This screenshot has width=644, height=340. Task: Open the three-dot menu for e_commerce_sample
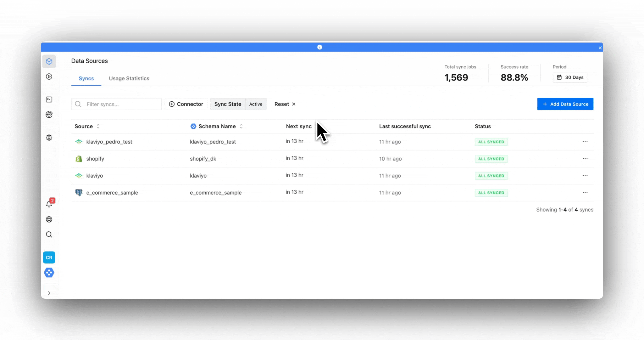tap(586, 192)
